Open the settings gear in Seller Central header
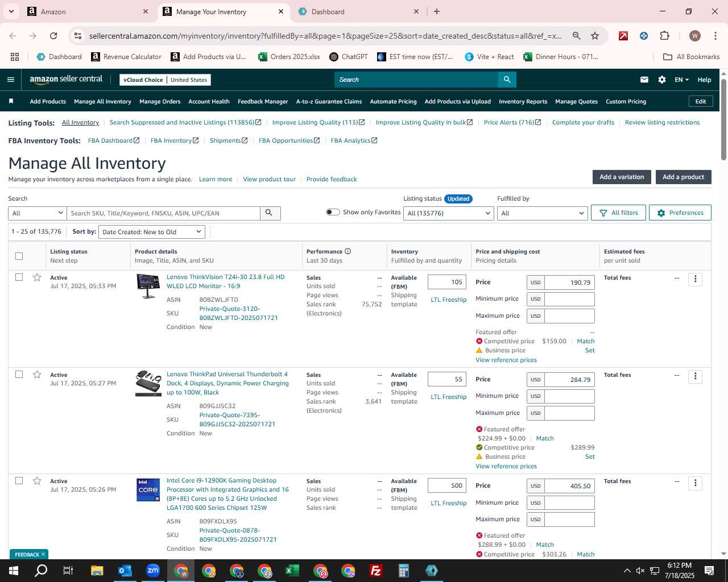Viewport: 728px width, 582px height. (x=662, y=80)
